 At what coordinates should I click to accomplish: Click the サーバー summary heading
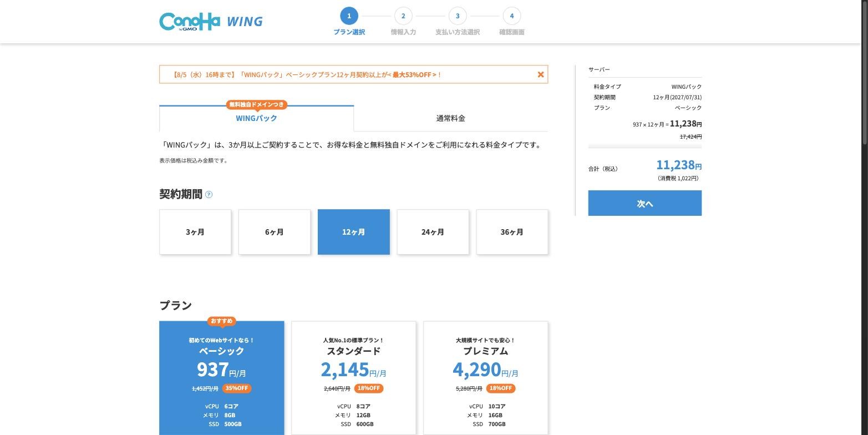tap(599, 69)
